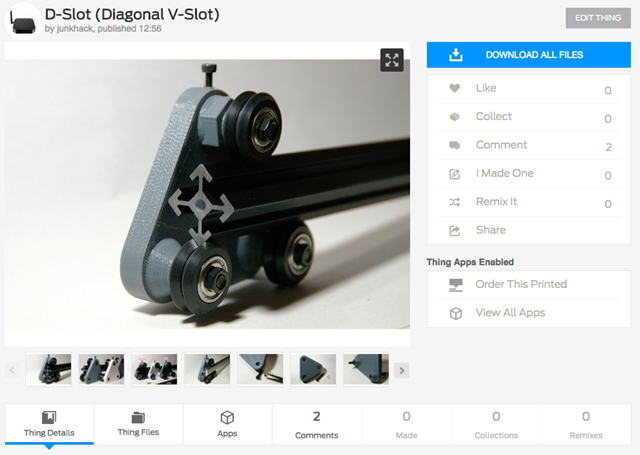This screenshot has height=455, width=640.
Task: Click the Thing Apps Enabled heading
Action: click(x=470, y=262)
